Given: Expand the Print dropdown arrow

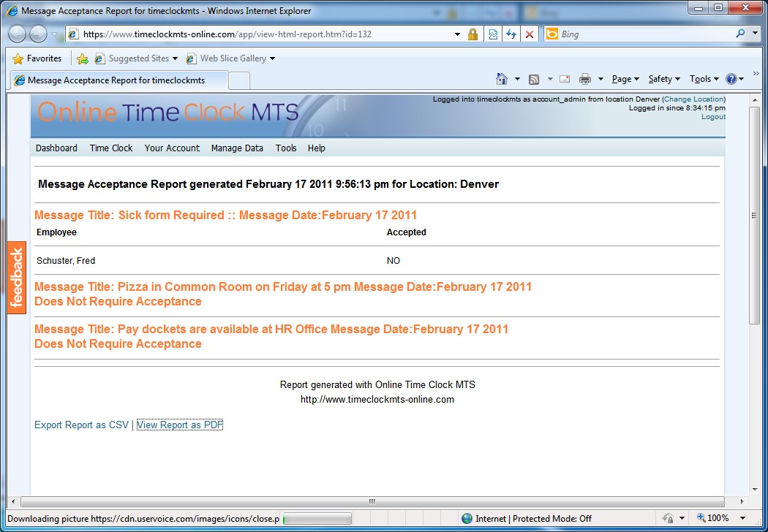Looking at the screenshot, I should [x=601, y=79].
